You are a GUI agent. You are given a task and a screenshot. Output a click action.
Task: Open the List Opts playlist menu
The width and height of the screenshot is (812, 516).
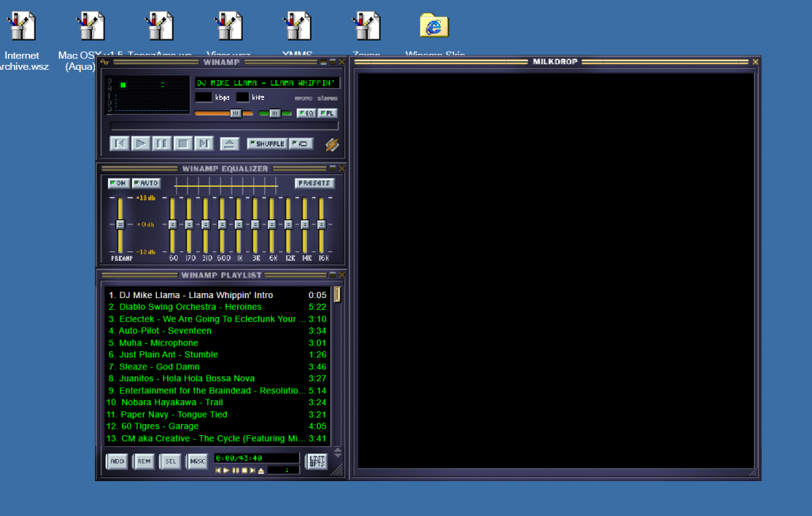[x=316, y=461]
